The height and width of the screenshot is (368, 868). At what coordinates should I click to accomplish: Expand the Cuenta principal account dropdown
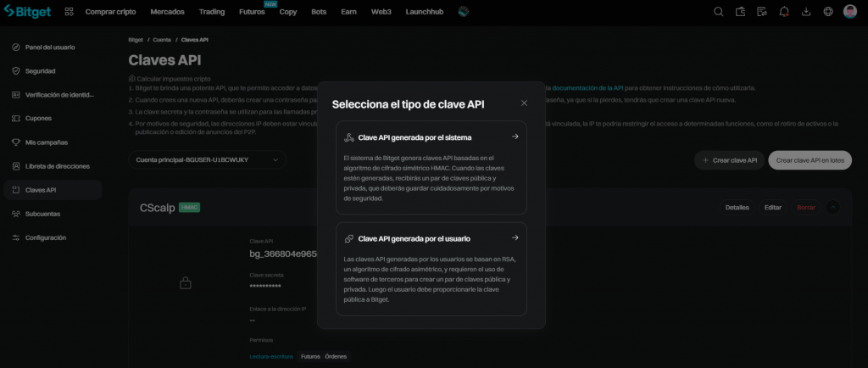[208, 160]
